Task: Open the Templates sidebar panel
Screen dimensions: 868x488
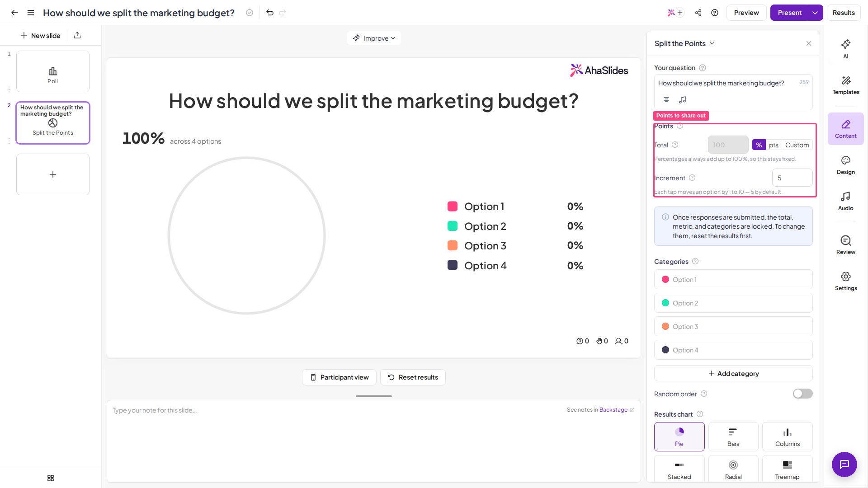Action: point(846,85)
